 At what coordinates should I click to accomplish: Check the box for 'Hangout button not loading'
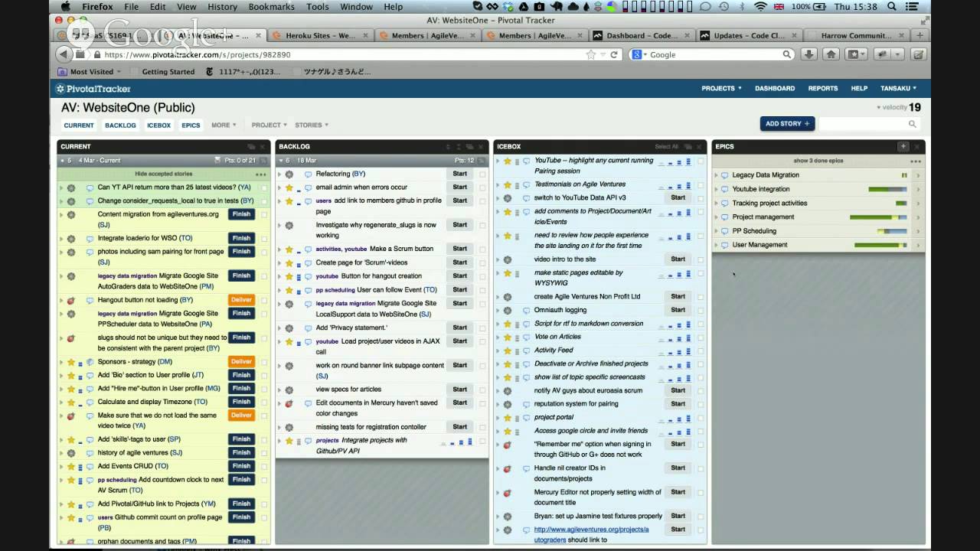264,301
